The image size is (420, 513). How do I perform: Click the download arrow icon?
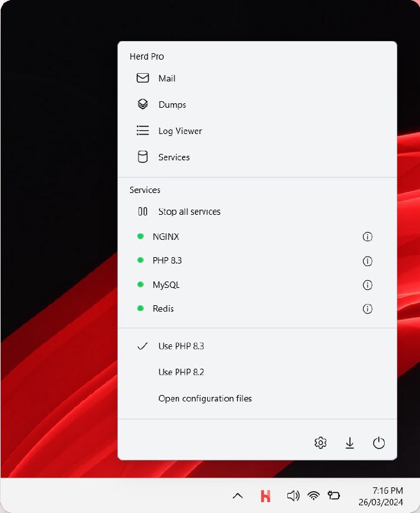tap(349, 442)
